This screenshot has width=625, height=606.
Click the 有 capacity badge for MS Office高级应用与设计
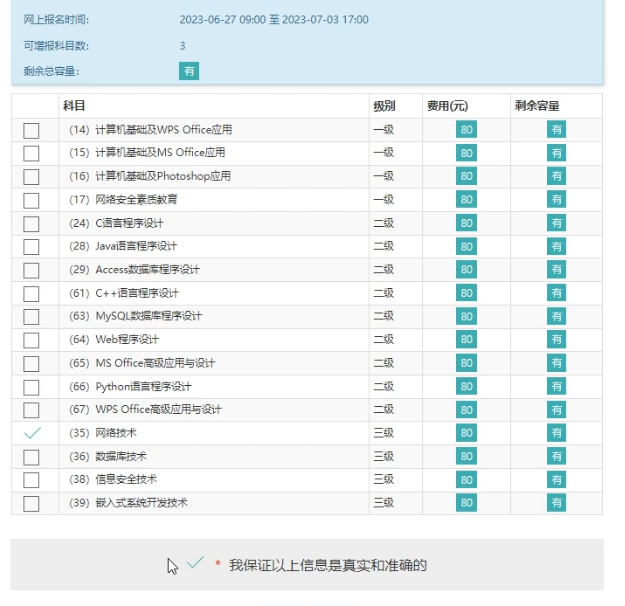click(556, 363)
